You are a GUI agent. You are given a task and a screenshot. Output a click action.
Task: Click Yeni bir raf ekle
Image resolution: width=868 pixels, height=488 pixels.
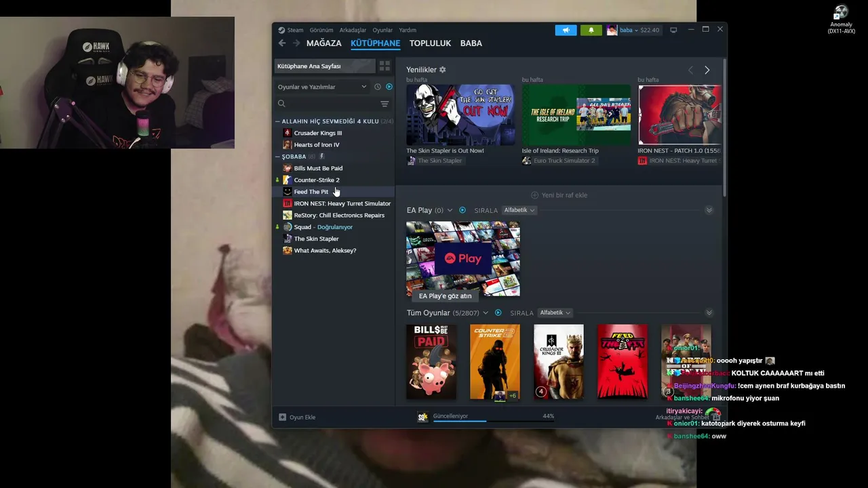pyautogui.click(x=559, y=195)
